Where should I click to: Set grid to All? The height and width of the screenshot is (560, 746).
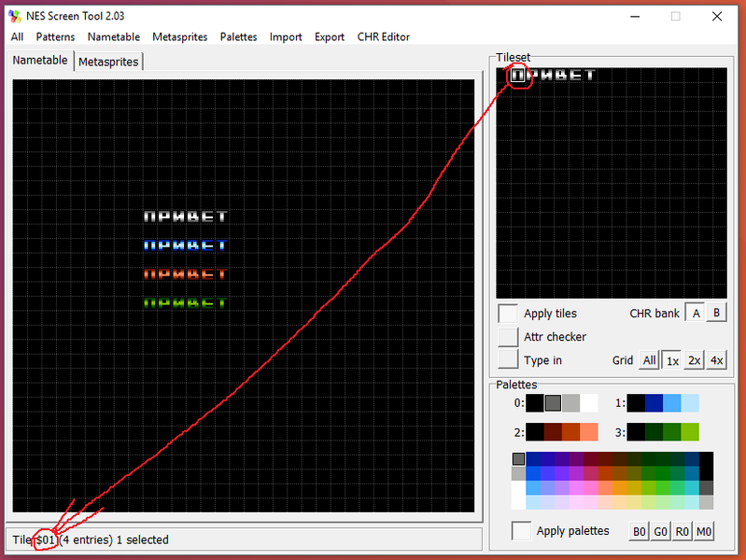tap(649, 360)
